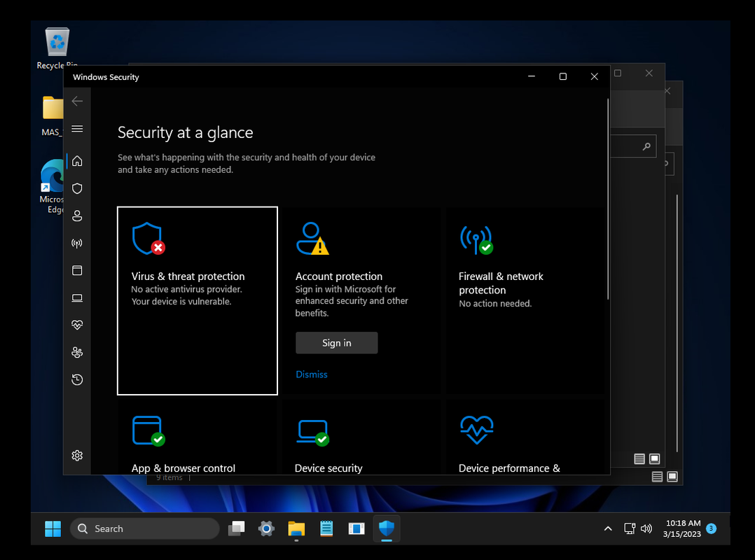Open the Notepad taskbar icon
The height and width of the screenshot is (560, 755).
coord(326,528)
